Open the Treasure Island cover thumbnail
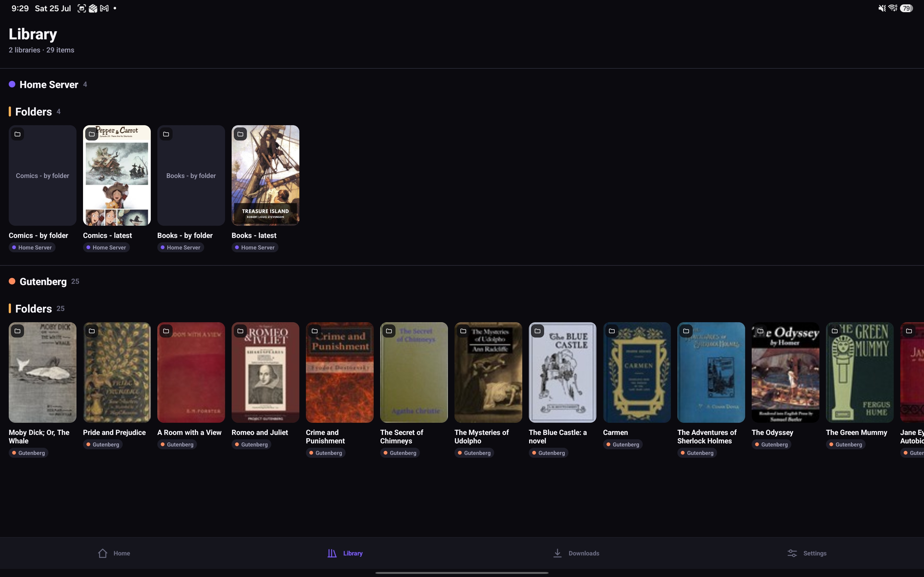 (x=265, y=175)
